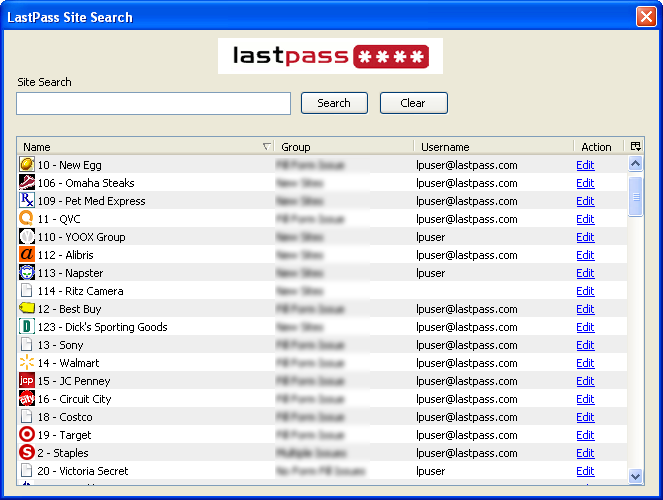Image resolution: width=663 pixels, height=500 pixels.
Task: Edit the Omaha Steaks entry
Action: [585, 183]
